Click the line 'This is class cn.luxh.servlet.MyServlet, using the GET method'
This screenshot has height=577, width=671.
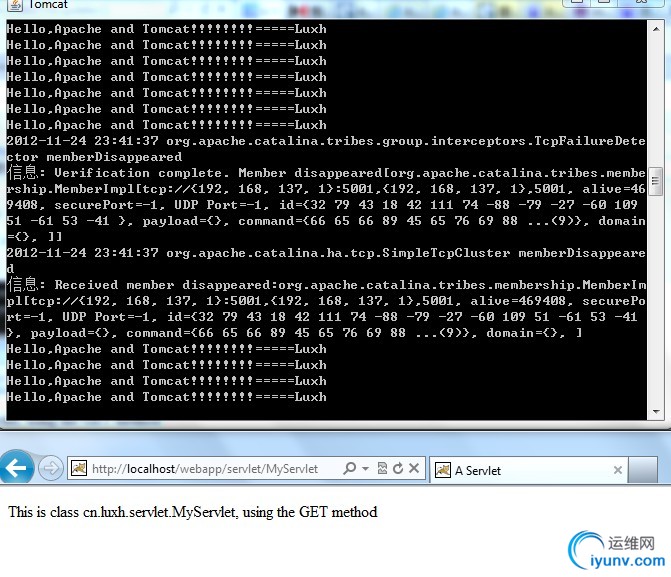pos(193,512)
